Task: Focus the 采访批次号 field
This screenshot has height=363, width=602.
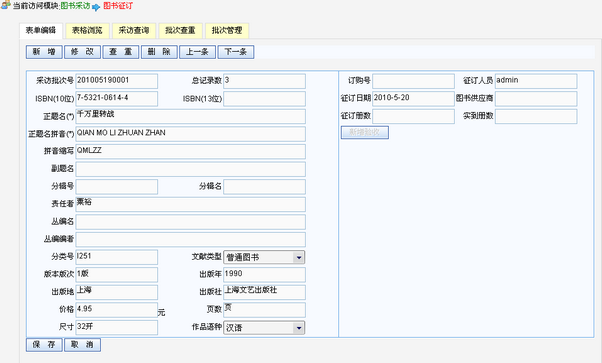Action: click(116, 81)
